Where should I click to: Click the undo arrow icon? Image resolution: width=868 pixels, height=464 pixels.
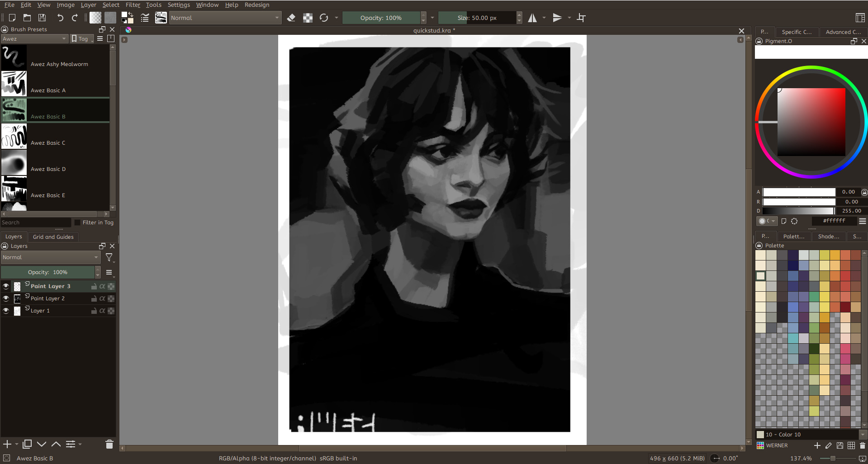tap(60, 18)
